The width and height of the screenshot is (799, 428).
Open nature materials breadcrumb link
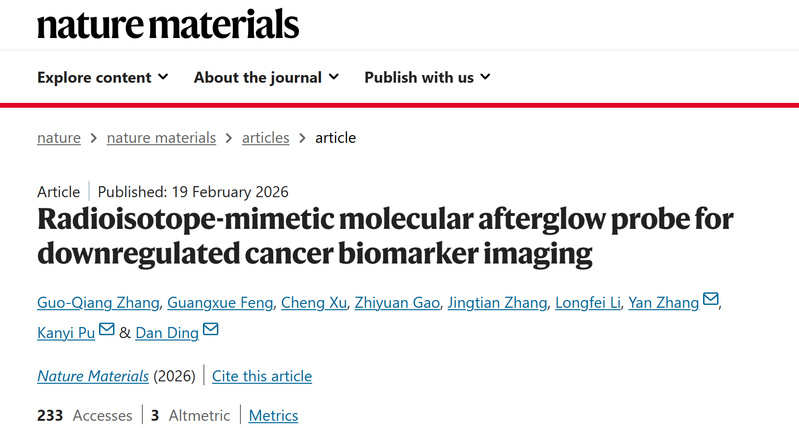pos(161,138)
